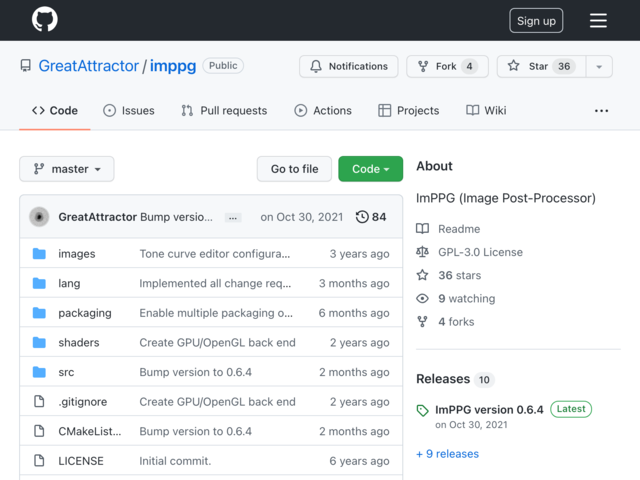Switch to the Code tab
The height and width of the screenshot is (480, 640).
coord(55,111)
